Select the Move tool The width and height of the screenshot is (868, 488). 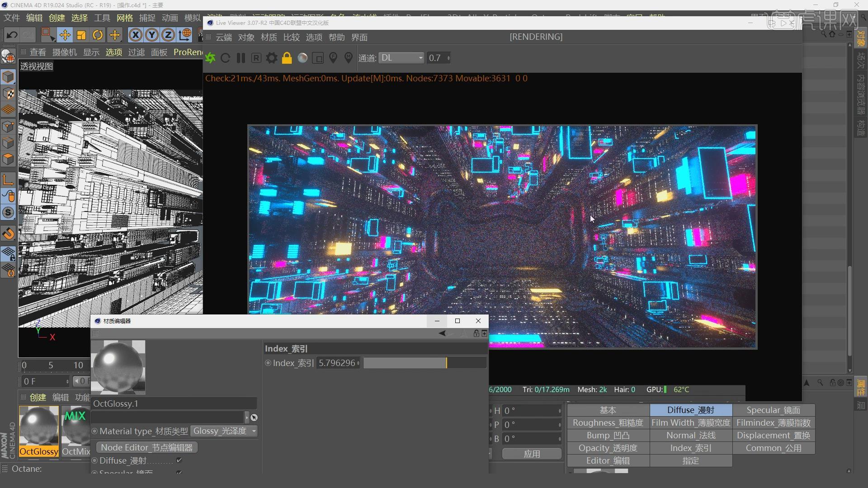click(65, 35)
